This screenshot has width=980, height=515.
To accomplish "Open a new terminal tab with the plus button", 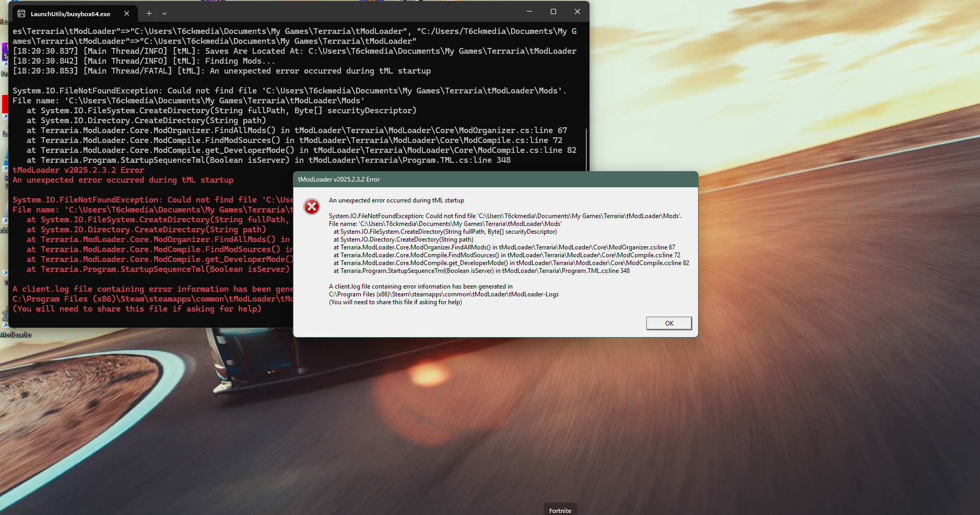I will [x=149, y=14].
